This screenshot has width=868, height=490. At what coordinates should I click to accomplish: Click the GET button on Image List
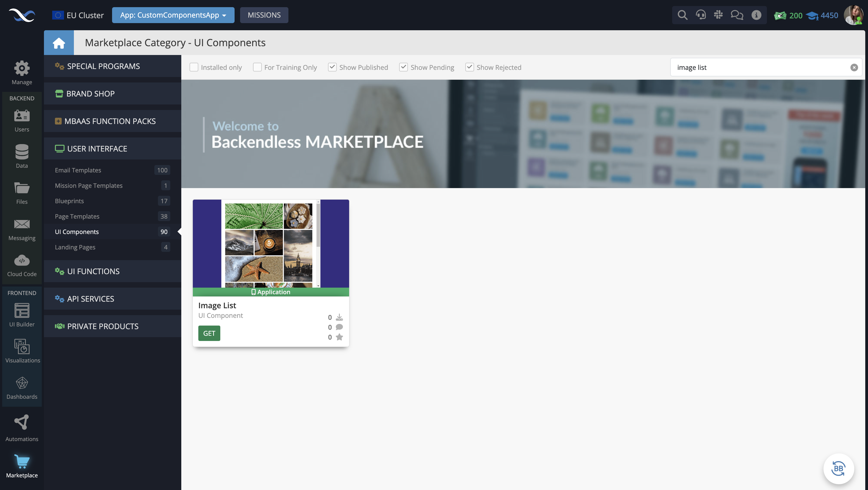tap(209, 333)
